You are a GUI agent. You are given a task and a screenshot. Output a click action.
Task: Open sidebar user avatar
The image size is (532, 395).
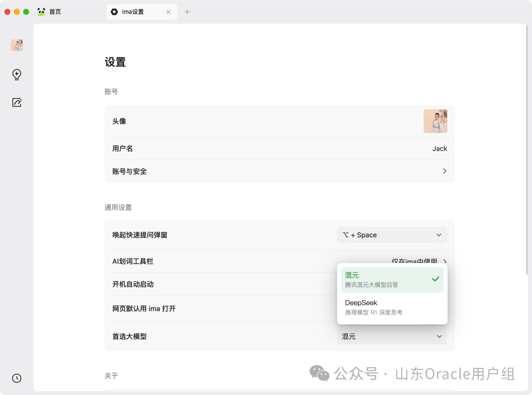[x=17, y=45]
